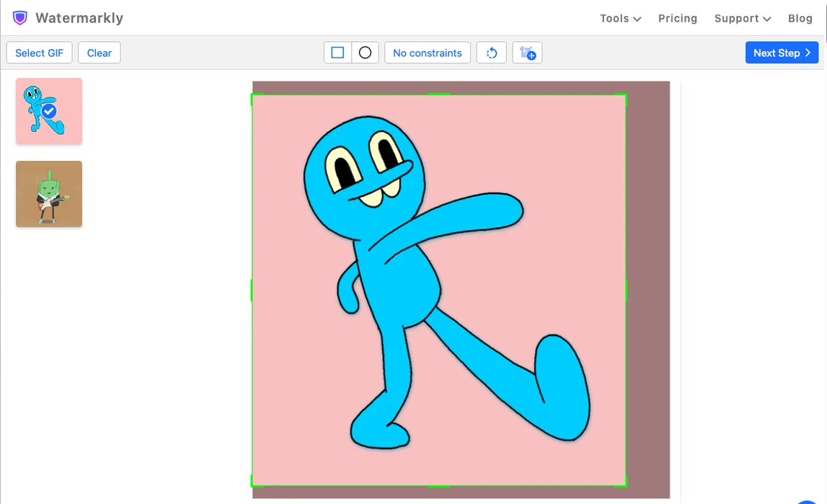Screen dimensions: 827x504
Task: Click the rotate image icon
Action: [492, 53]
